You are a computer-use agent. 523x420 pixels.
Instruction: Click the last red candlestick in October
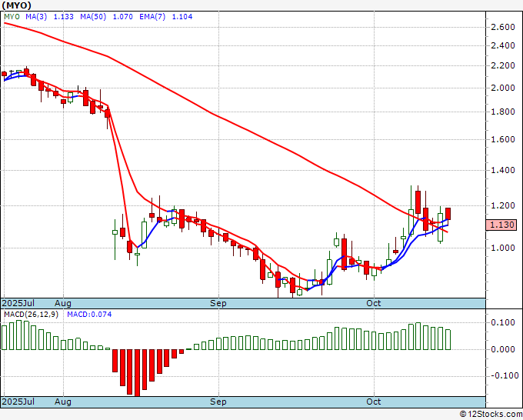(x=448, y=214)
